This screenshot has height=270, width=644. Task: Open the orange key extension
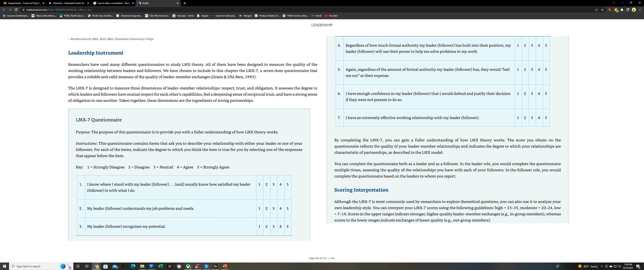(x=610, y=10)
